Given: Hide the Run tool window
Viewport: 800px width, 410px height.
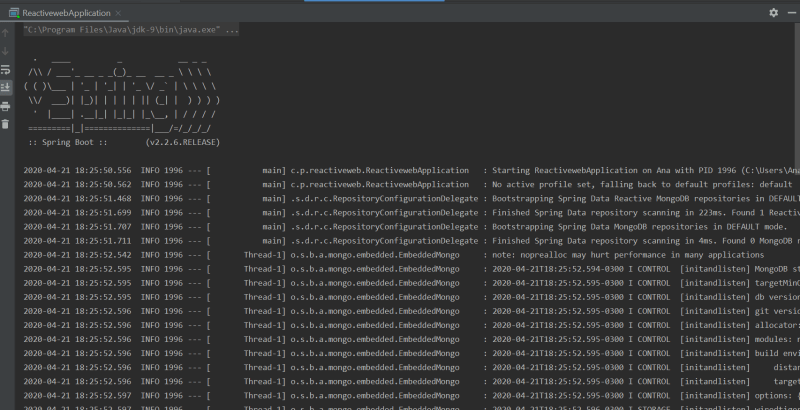Looking at the screenshot, I should [790, 12].
